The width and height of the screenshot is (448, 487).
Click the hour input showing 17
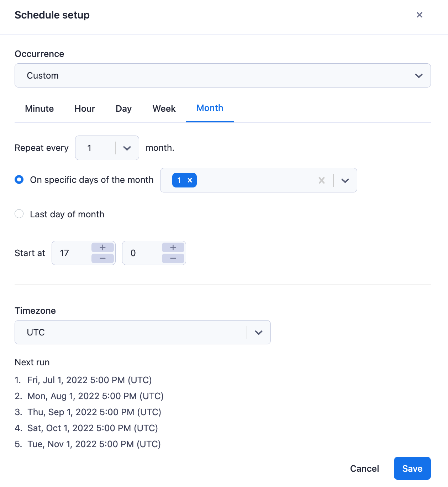pos(71,253)
